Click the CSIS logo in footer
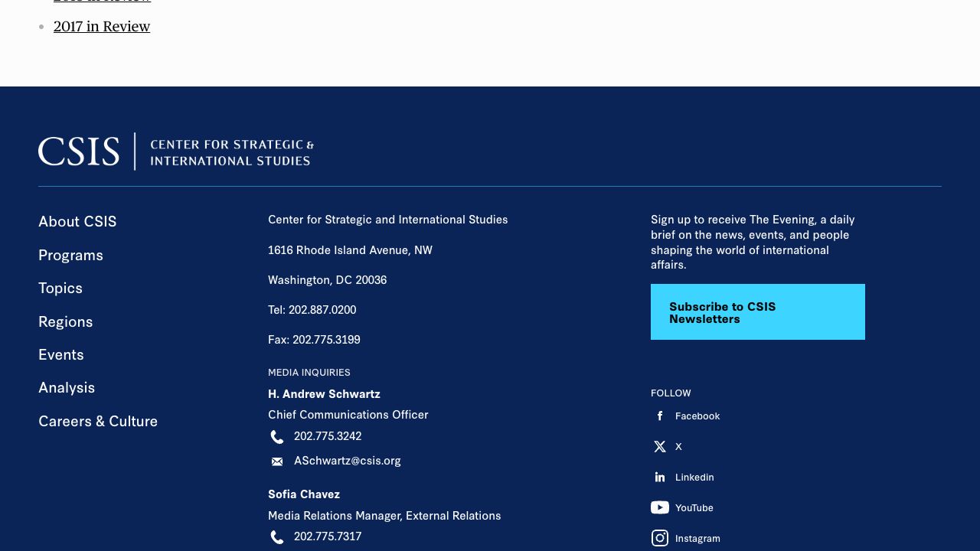980x551 pixels. (176, 152)
